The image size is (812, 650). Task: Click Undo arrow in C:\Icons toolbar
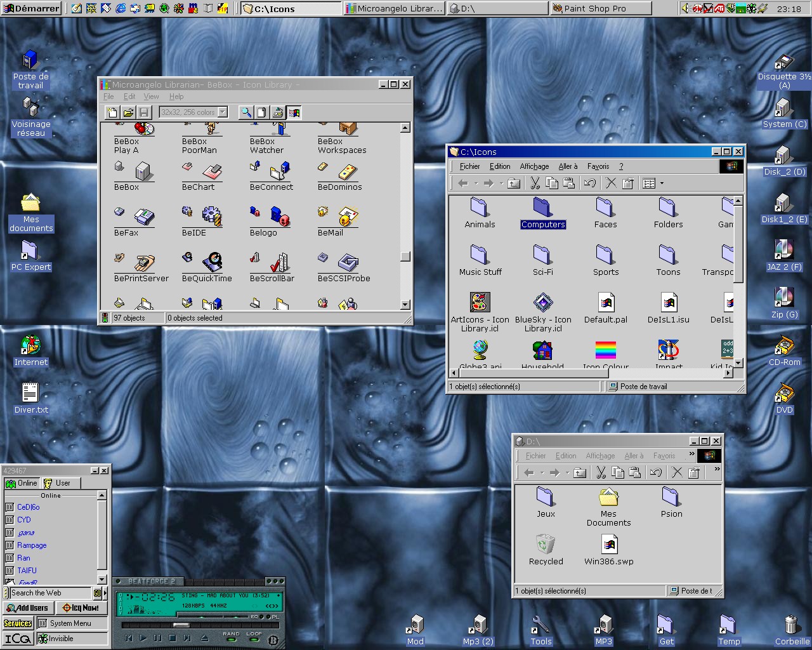[590, 183]
